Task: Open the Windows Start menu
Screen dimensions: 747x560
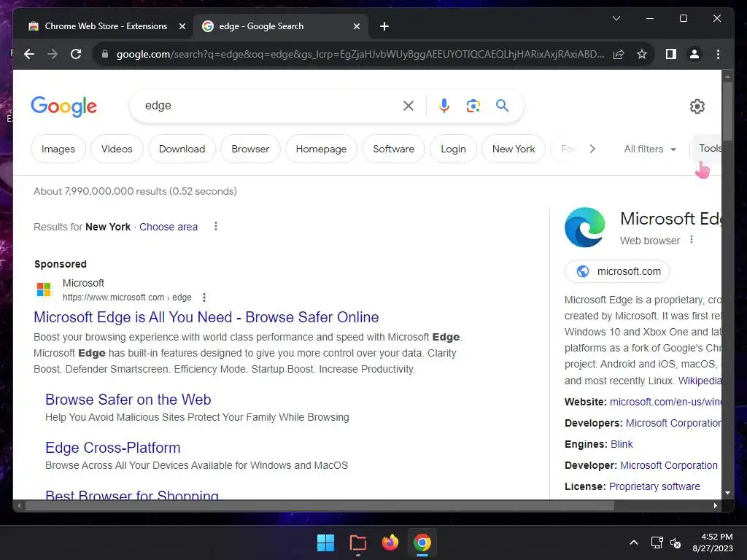Action: [x=326, y=542]
